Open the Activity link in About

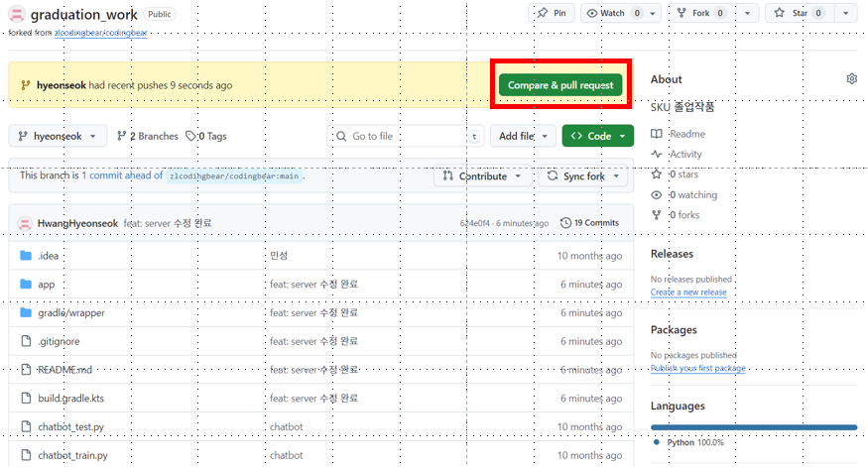[x=677, y=155]
